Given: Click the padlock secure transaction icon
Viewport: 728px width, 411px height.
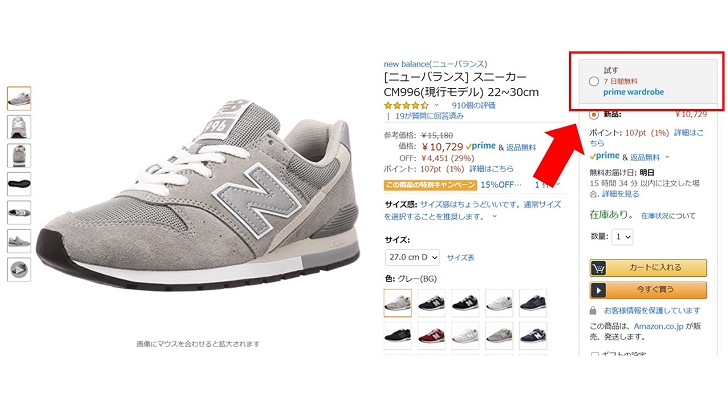Looking at the screenshot, I should click(593, 310).
